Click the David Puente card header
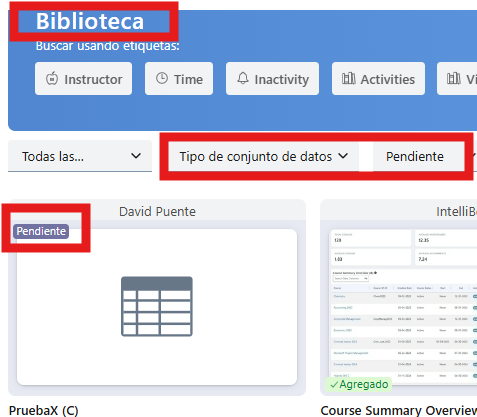This screenshot has height=417, width=477. (157, 211)
